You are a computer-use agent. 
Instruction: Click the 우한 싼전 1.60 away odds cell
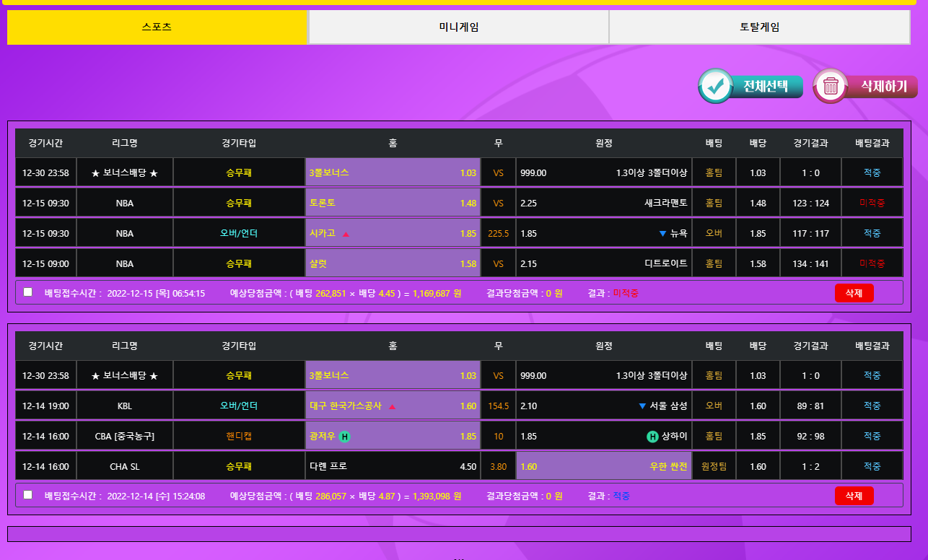603,467
